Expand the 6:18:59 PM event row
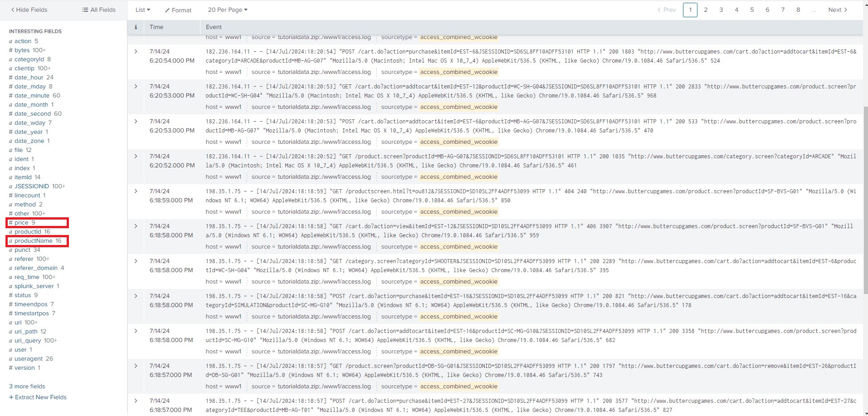This screenshot has width=868, height=416. pyautogui.click(x=136, y=191)
